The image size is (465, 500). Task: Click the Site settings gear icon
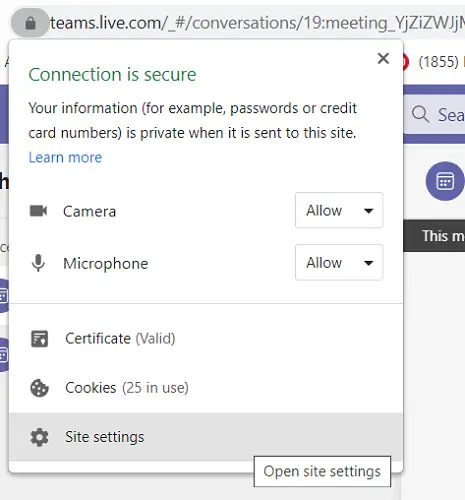39,437
